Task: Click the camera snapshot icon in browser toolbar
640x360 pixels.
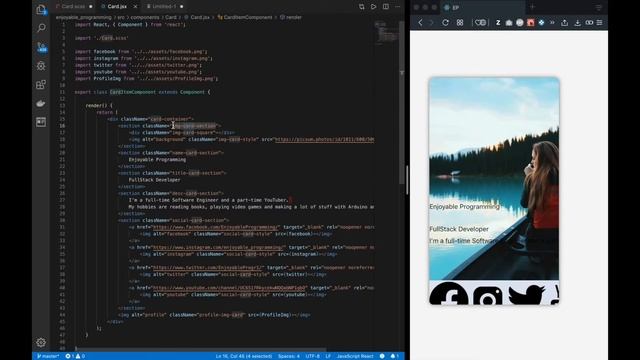Action: [x=509, y=23]
